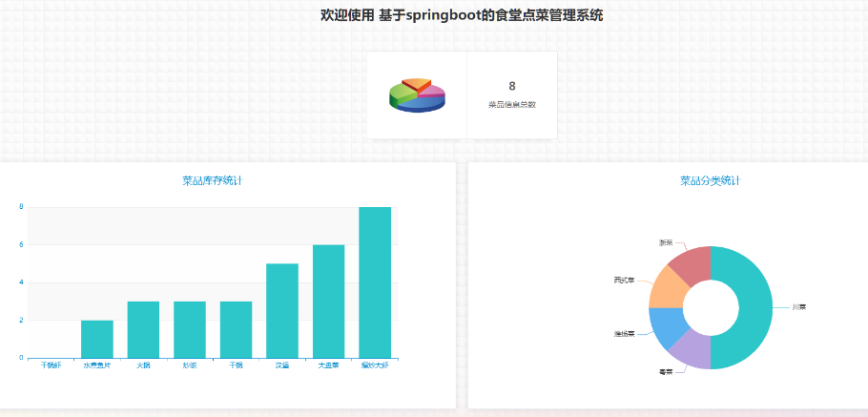This screenshot has height=417, width=868.
Task: Click the 干锅虾 x-axis label
Action: click(x=51, y=366)
